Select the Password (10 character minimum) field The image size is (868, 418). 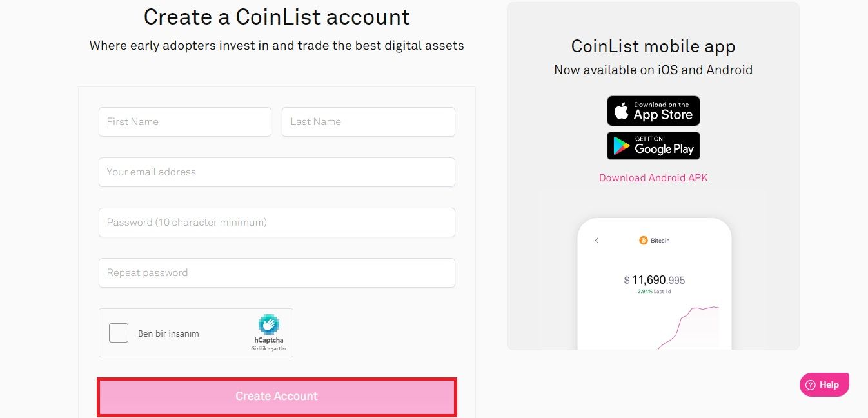click(277, 223)
